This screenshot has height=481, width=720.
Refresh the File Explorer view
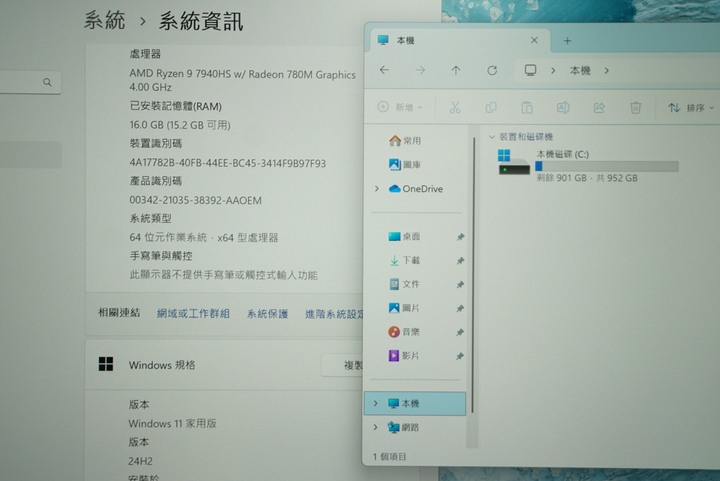pyautogui.click(x=492, y=70)
